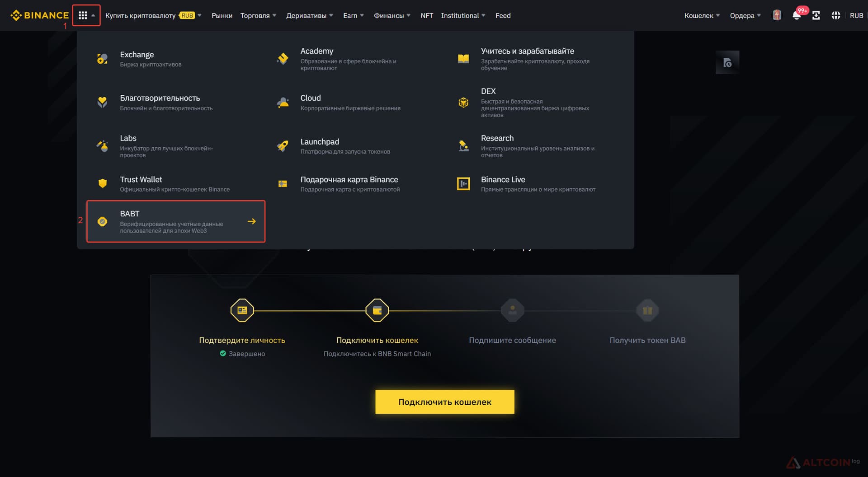Click the DEX cube icon
The height and width of the screenshot is (477, 868).
coord(463,103)
